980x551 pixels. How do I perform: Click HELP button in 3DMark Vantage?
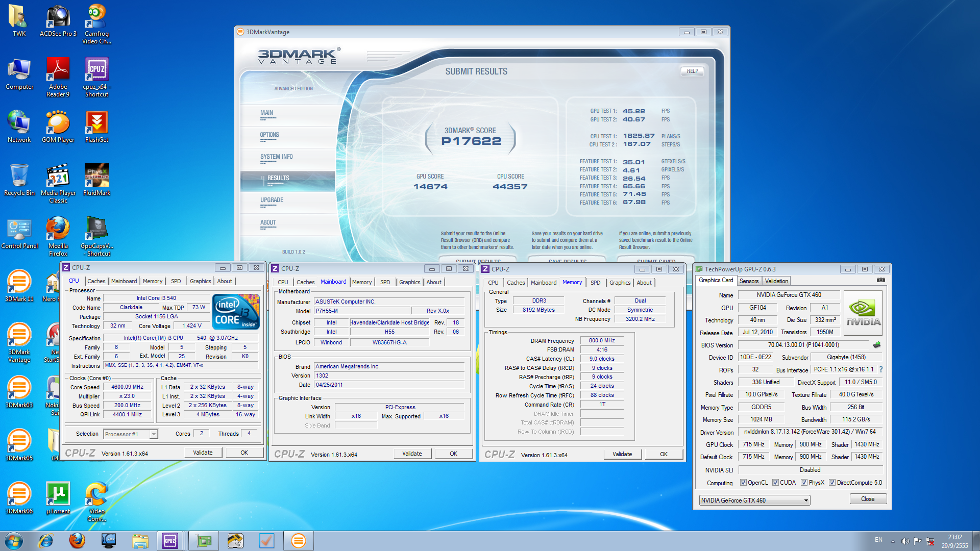tap(692, 71)
